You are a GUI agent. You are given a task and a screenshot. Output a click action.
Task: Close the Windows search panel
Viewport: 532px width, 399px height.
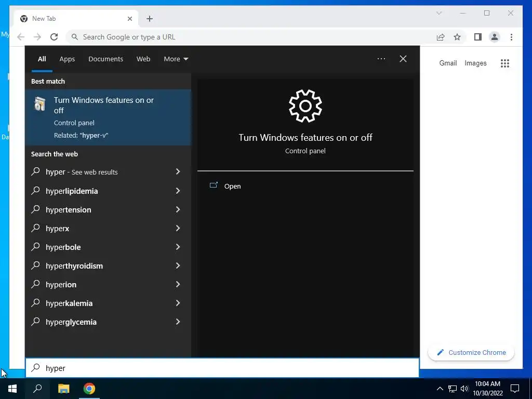[x=403, y=59]
